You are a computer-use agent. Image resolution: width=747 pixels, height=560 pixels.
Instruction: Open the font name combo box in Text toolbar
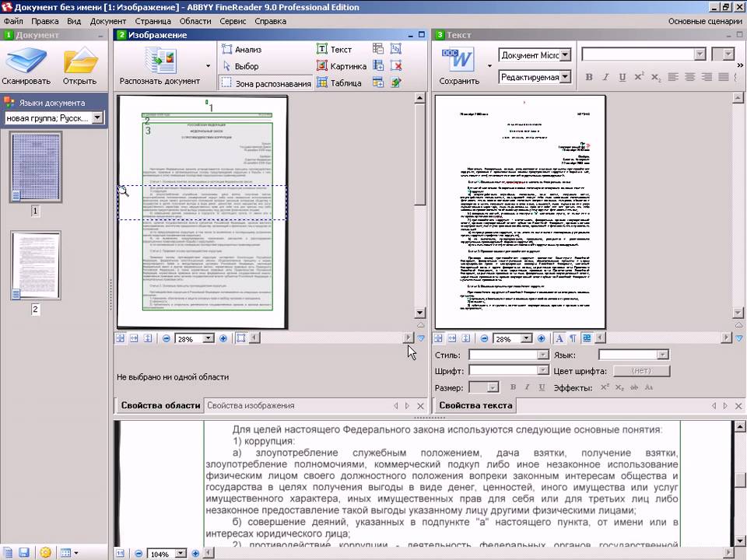point(644,54)
